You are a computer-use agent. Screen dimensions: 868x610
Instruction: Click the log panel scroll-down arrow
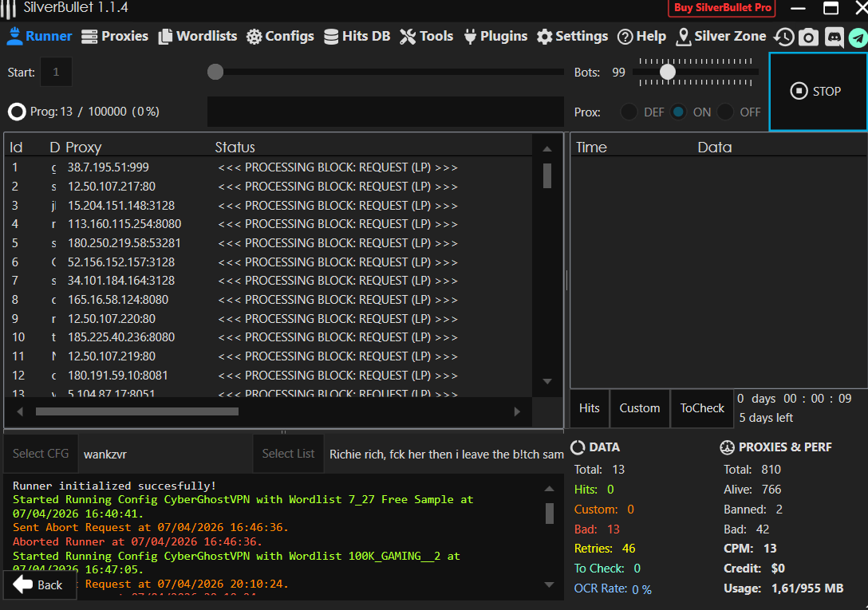click(549, 584)
